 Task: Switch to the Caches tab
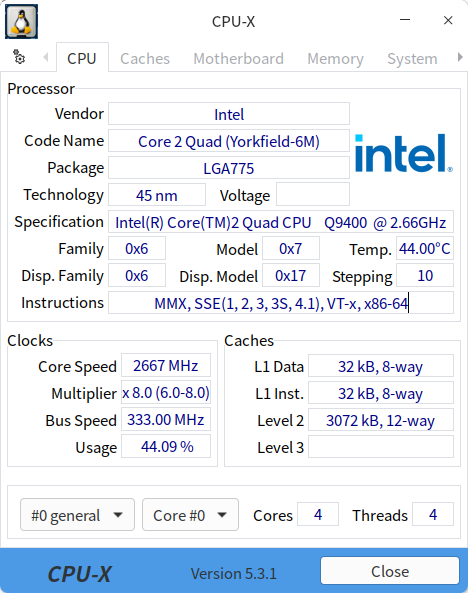tap(145, 59)
